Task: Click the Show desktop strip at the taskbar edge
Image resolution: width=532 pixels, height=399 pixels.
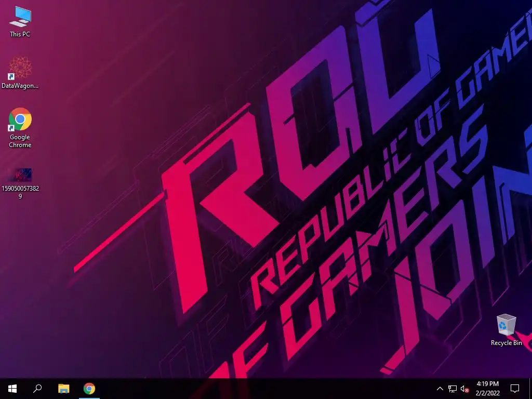Action: (530, 389)
